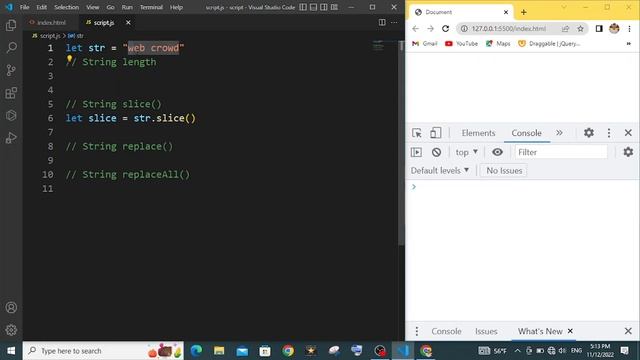Screen dimensions: 640x360
Task: Toggle the DevTools device toolbar
Action: click(x=436, y=133)
